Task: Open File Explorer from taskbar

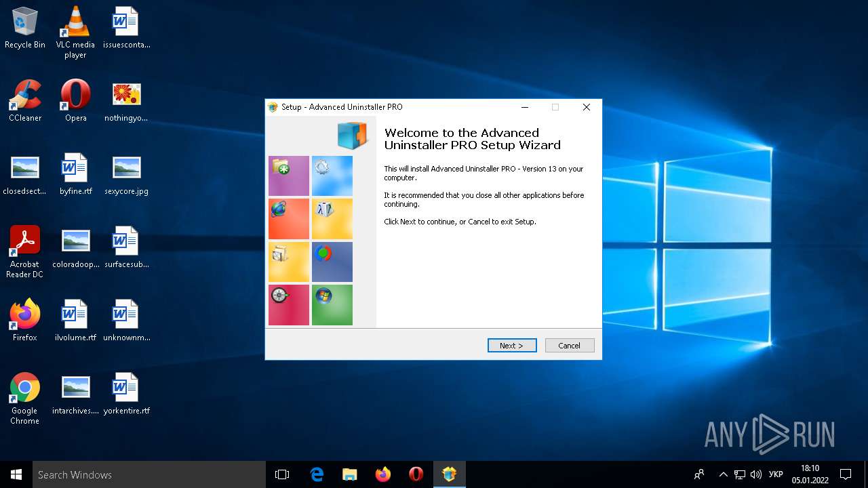Action: coord(349,474)
